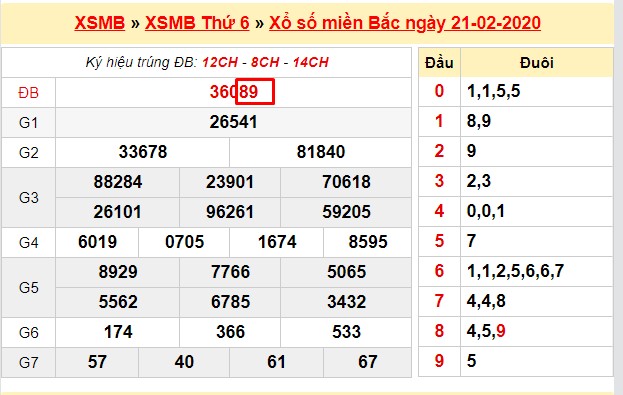Click the G5 row label
The image size is (623, 395).
[29, 287]
